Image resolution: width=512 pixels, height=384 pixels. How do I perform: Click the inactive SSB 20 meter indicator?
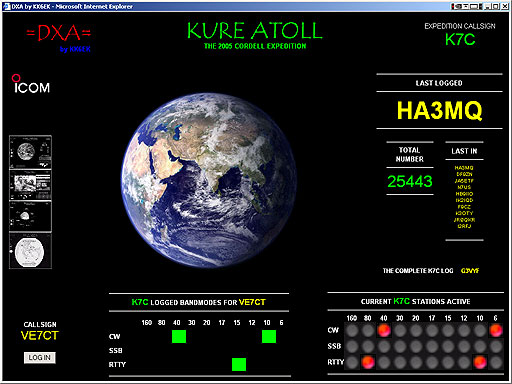(x=416, y=346)
